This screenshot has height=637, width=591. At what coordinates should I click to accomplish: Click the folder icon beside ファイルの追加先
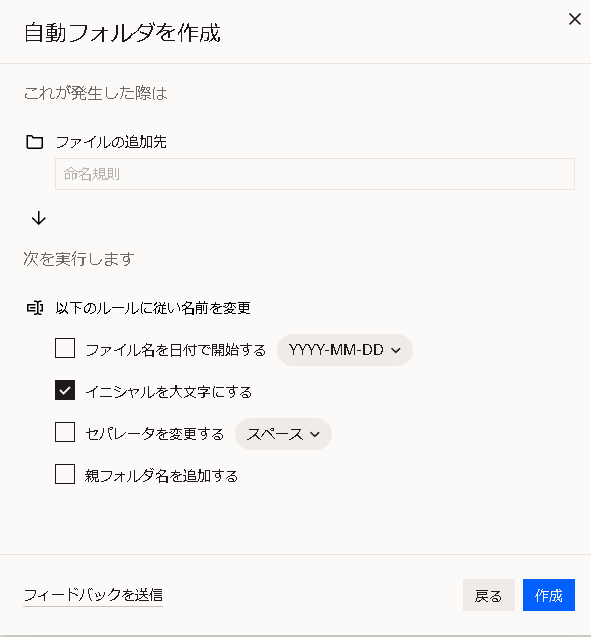pos(35,142)
